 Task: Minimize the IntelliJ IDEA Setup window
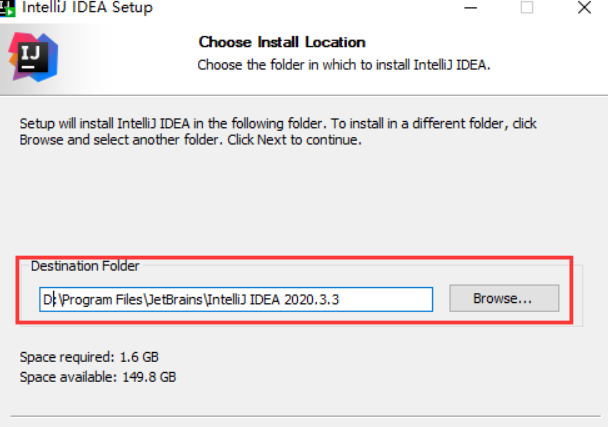click(x=470, y=8)
